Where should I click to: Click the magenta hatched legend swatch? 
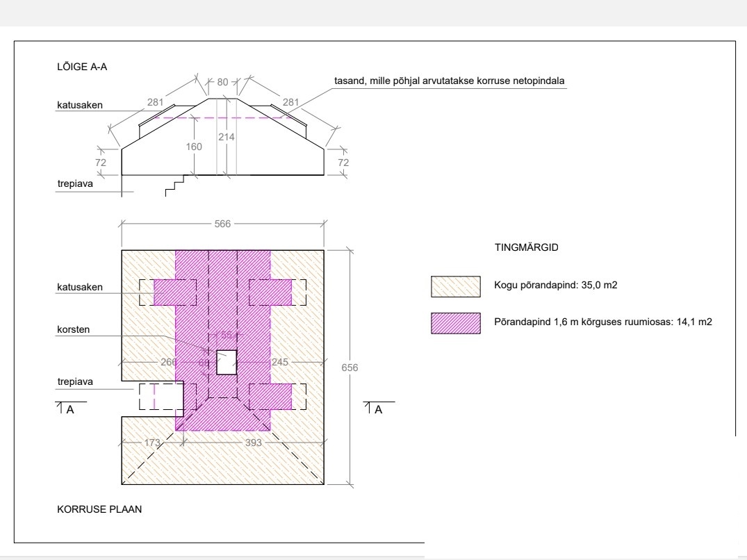point(455,322)
